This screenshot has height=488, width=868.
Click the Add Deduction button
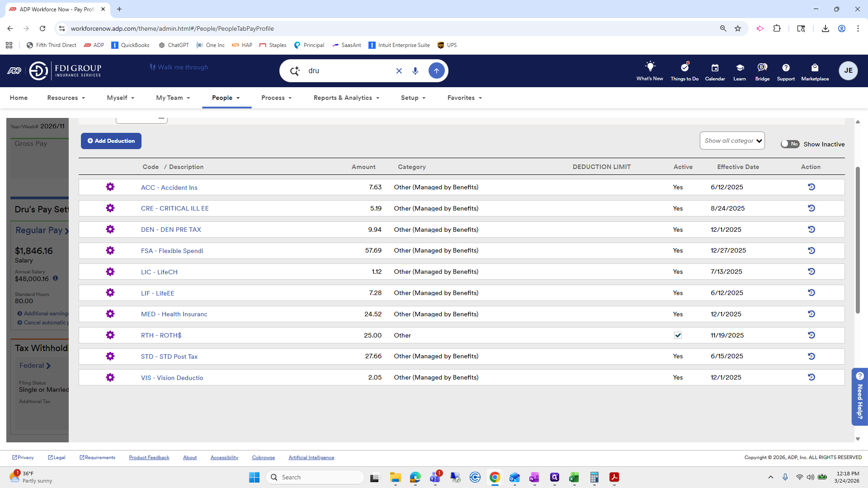click(x=111, y=141)
